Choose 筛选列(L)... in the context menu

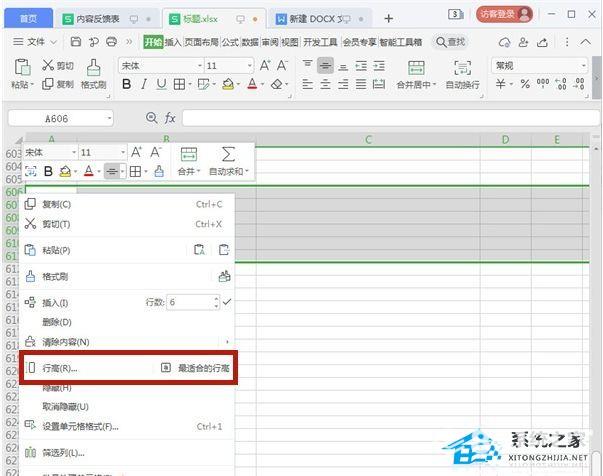[127, 453]
